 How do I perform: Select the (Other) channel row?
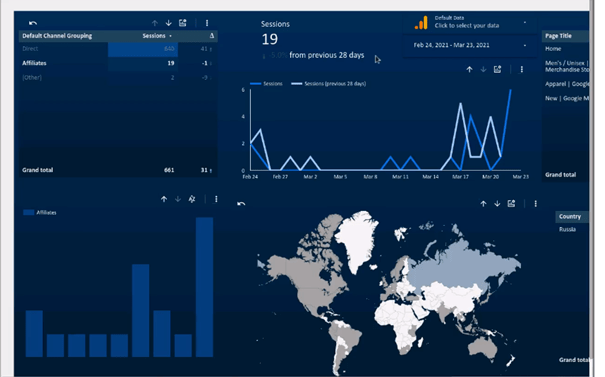(x=118, y=78)
